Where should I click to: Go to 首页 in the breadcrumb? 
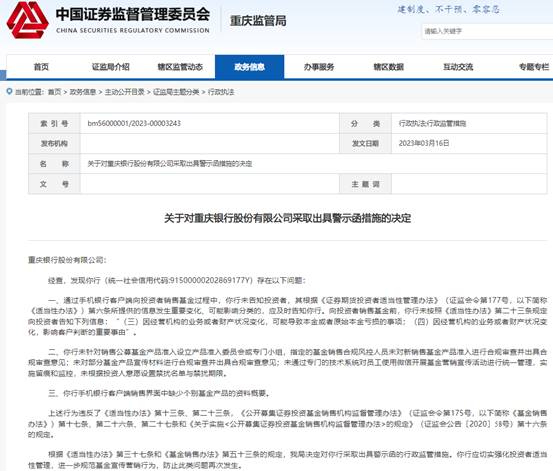[x=54, y=92]
